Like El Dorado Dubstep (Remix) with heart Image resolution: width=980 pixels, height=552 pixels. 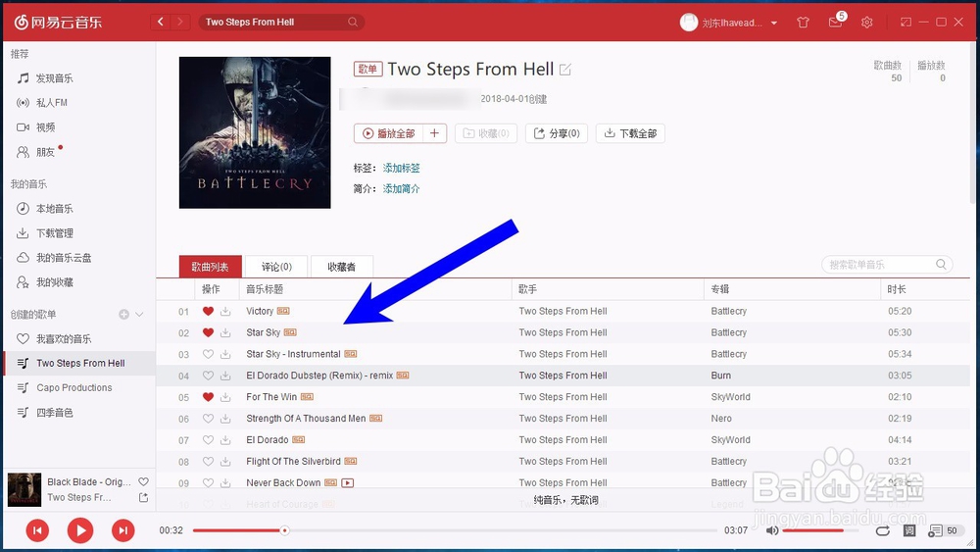(208, 376)
